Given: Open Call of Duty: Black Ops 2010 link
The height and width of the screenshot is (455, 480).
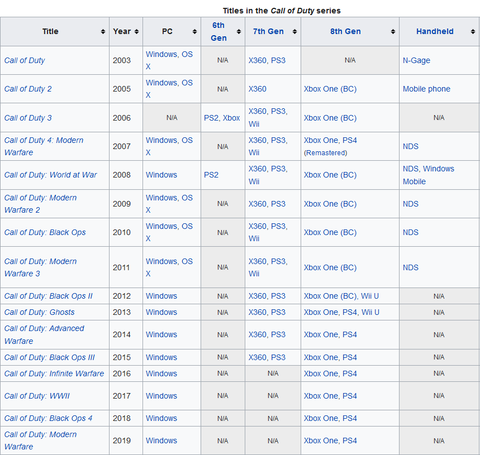Looking at the screenshot, I should [x=45, y=232].
